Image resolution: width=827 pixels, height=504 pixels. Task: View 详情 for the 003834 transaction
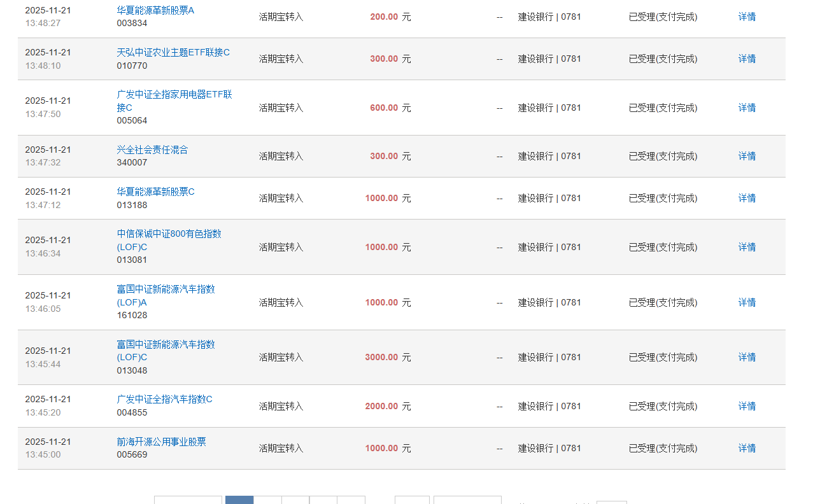coord(747,17)
